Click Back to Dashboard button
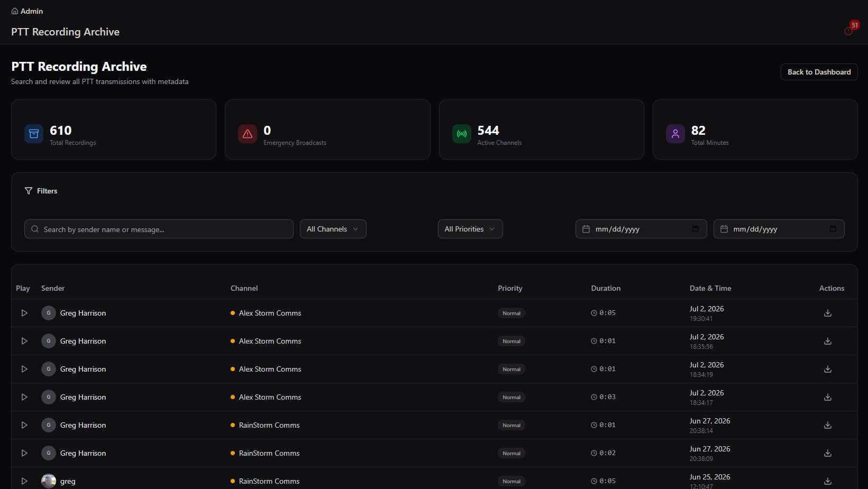Screen dimensions: 868x489 tap(819, 72)
